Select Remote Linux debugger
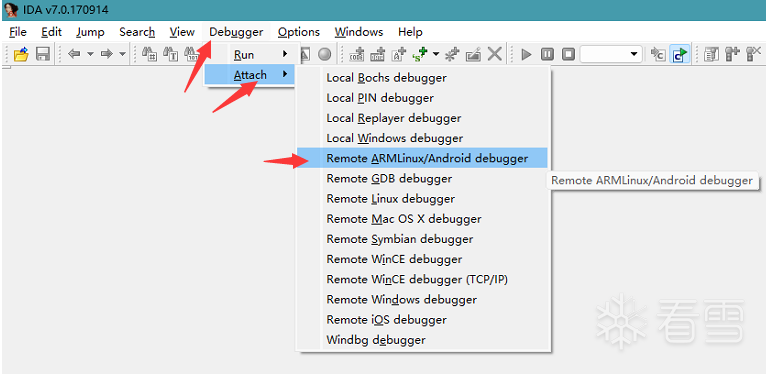 point(423,199)
